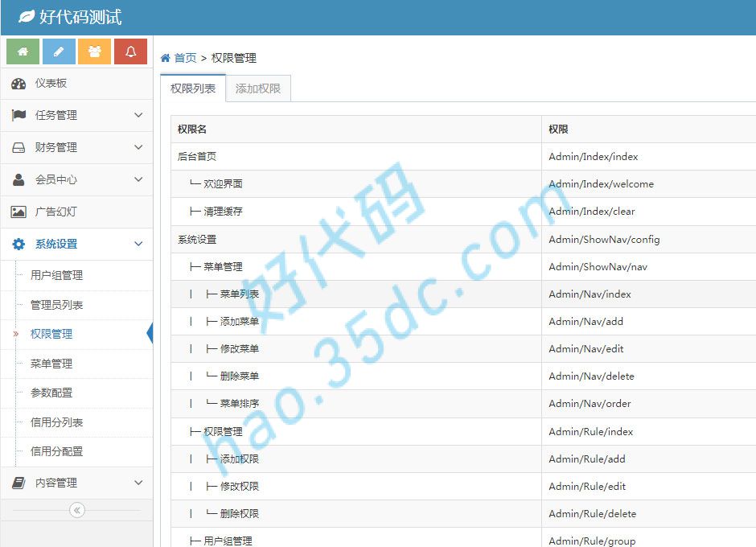Select 权限管理 in the sidebar submenu
756x547 pixels.
[x=51, y=334]
